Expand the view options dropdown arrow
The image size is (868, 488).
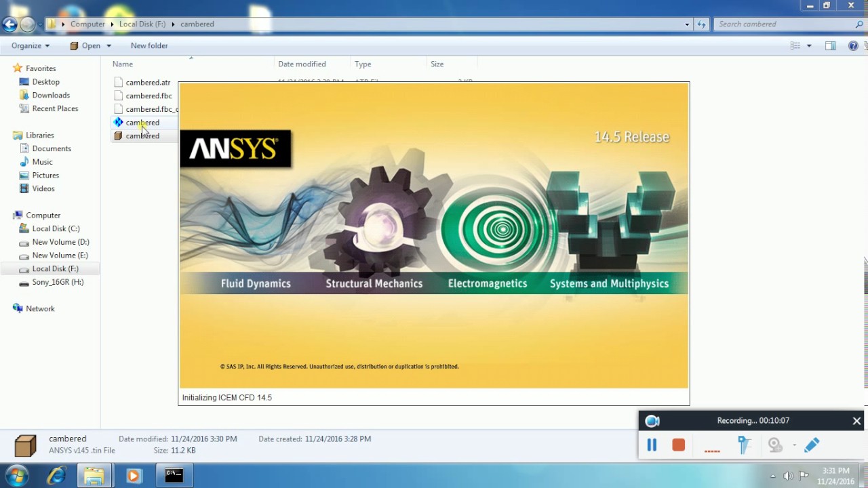pyautogui.click(x=809, y=46)
